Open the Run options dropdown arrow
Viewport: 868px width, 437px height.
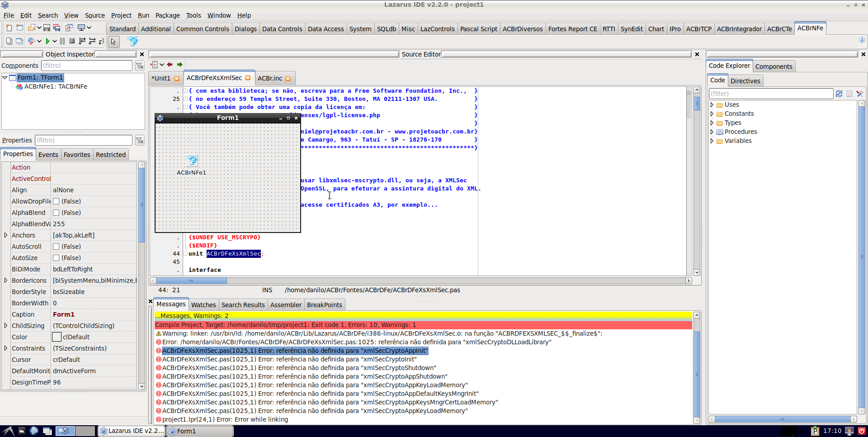(55, 41)
